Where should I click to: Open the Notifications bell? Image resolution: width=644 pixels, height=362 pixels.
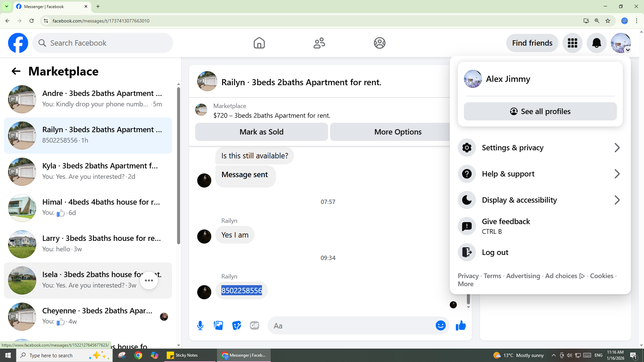(x=597, y=43)
